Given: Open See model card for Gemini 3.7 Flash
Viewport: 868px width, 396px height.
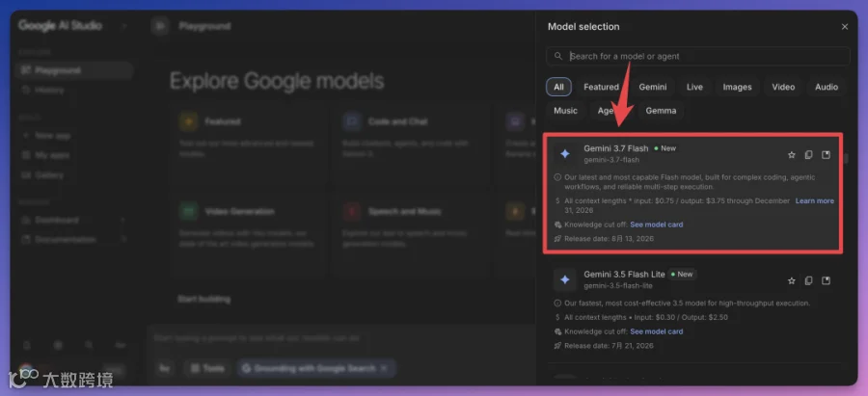Looking at the screenshot, I should [x=656, y=224].
